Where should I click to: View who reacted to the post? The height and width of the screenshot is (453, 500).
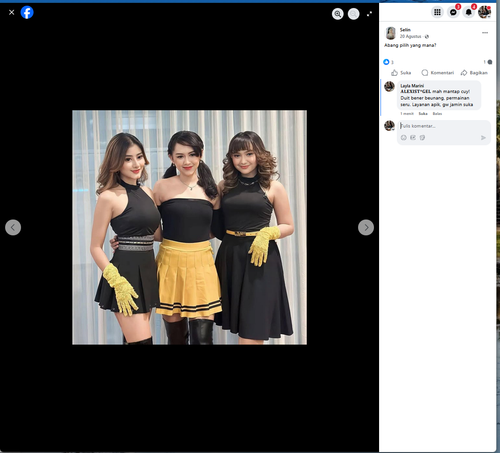388,62
